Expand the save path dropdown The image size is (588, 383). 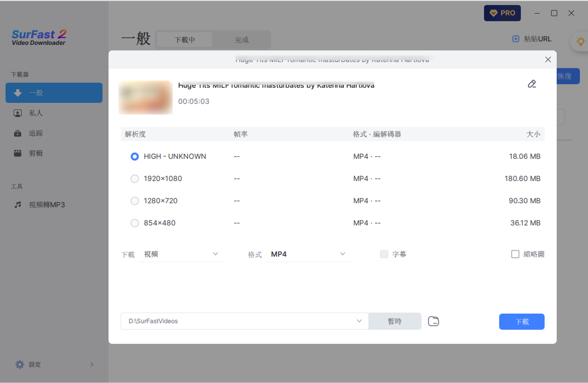pos(359,321)
